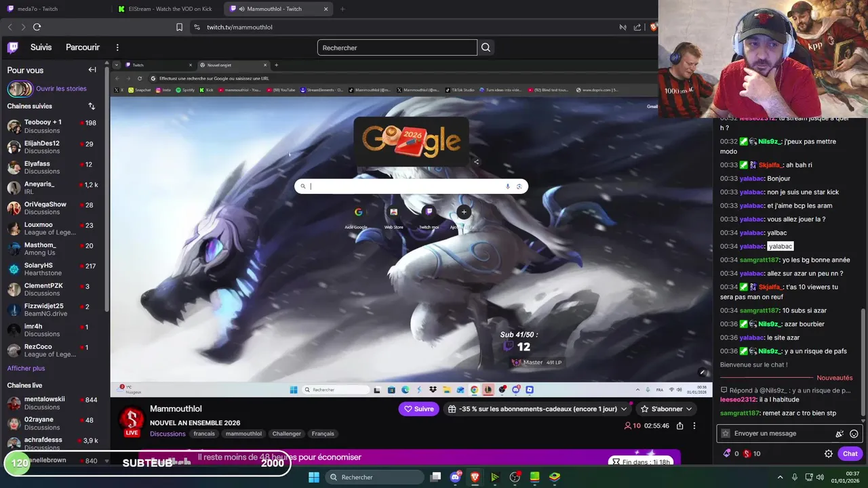Switch to the ElStream Kick tab
This screenshot has height=488, width=868.
(166, 9)
